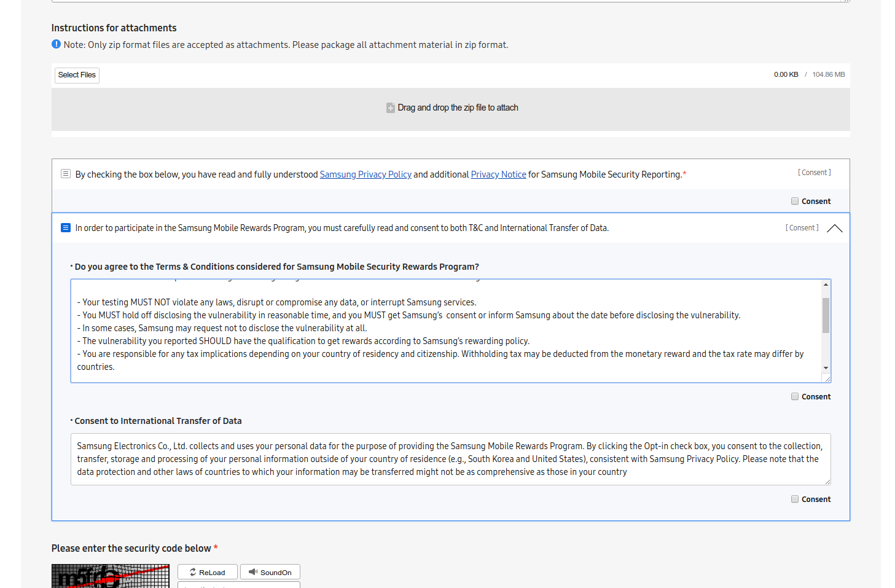Enable Consent for International Transfer of Data
Image resolution: width=895 pixels, height=588 pixels.
pos(795,499)
